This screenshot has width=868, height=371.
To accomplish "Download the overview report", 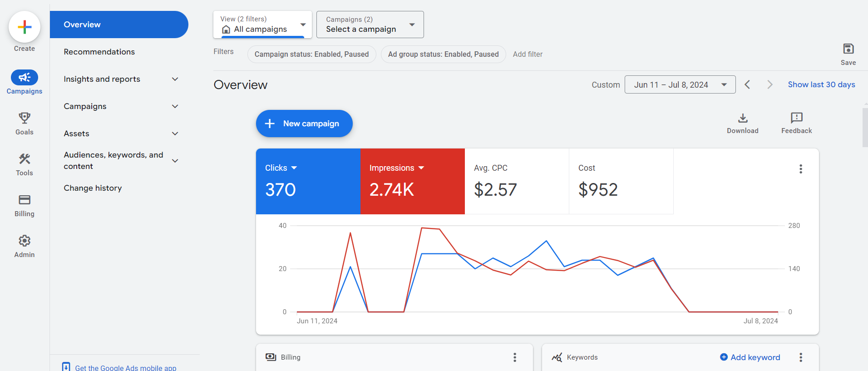I will coord(742,119).
